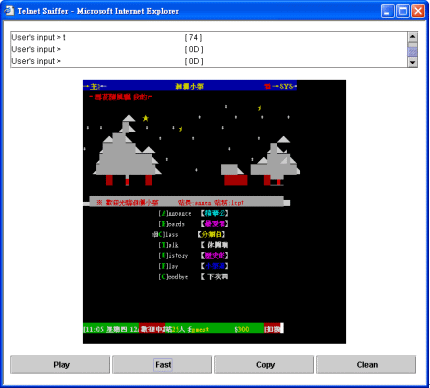Click the log scrollbar up arrow
The height and width of the screenshot is (388, 430).
coord(412,36)
